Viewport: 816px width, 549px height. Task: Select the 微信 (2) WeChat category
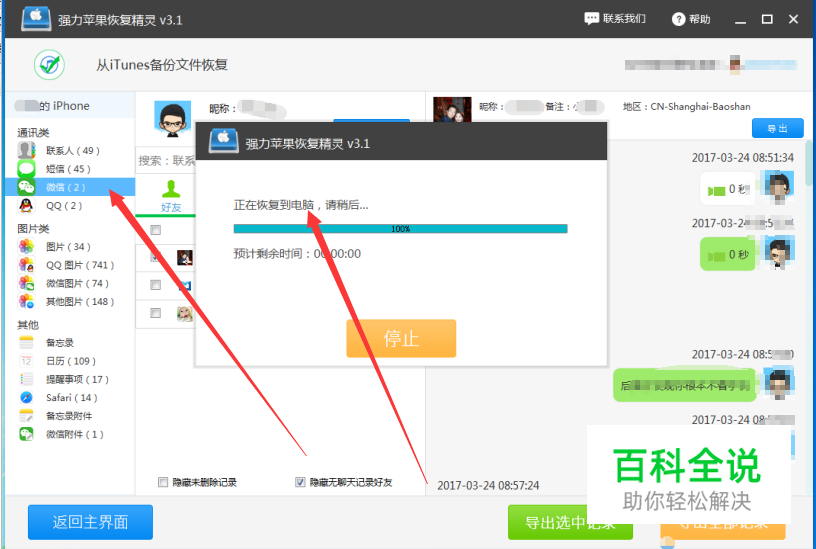[70, 187]
